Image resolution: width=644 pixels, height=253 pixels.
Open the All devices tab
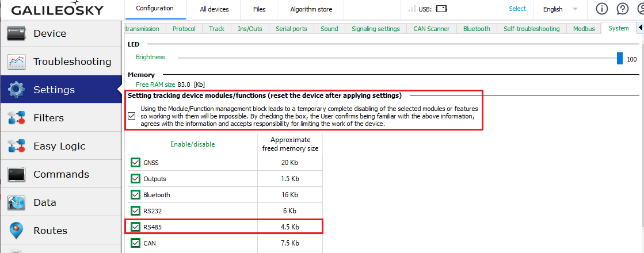click(214, 9)
